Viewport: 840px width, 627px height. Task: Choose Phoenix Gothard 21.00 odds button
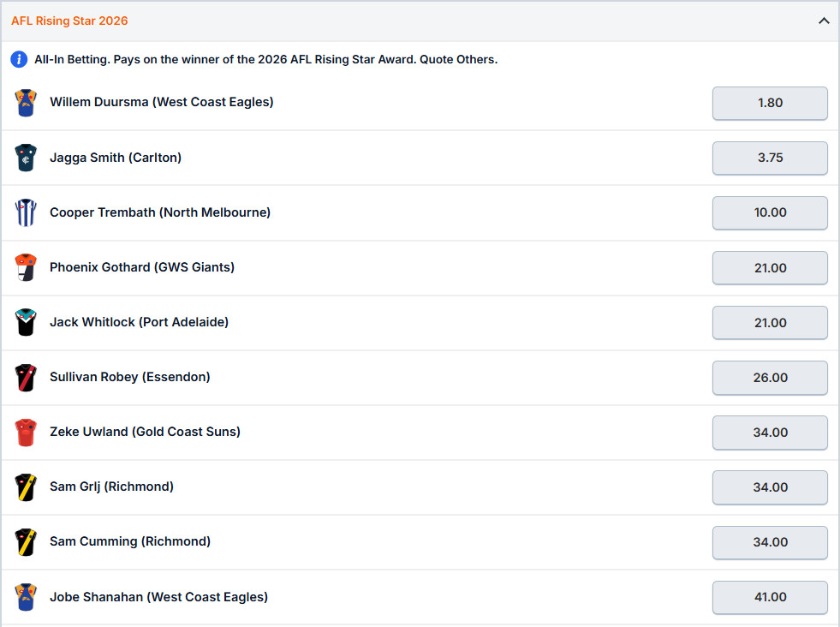point(770,267)
